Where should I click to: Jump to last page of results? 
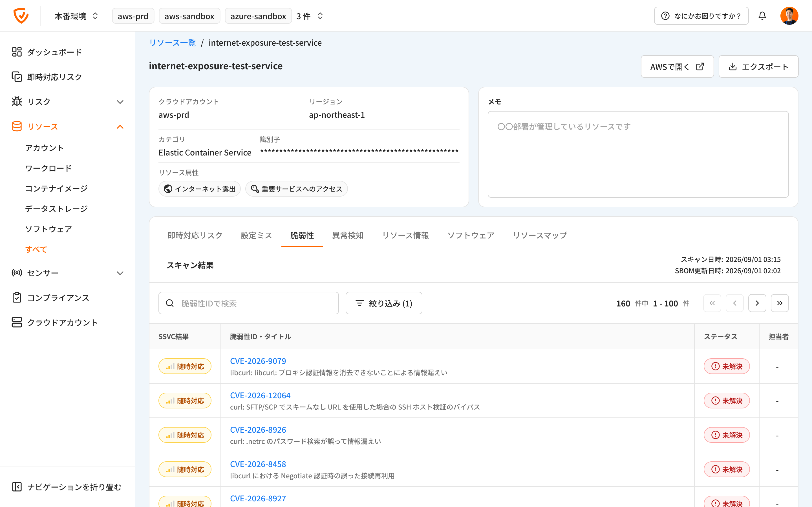point(780,303)
